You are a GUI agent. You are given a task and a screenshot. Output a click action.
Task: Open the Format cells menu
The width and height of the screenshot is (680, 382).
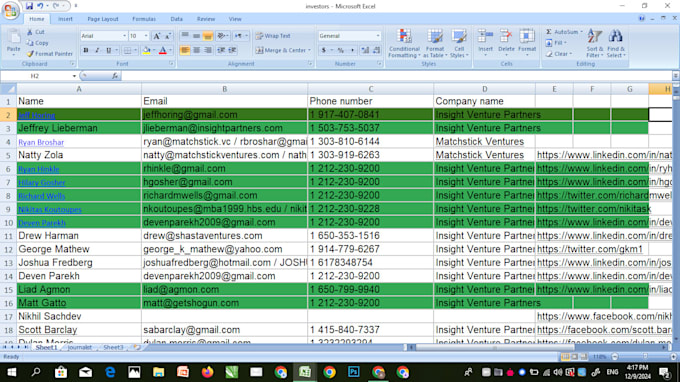point(527,42)
